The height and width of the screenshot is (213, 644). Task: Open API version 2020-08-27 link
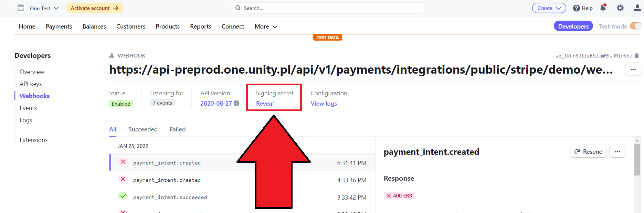tap(216, 104)
